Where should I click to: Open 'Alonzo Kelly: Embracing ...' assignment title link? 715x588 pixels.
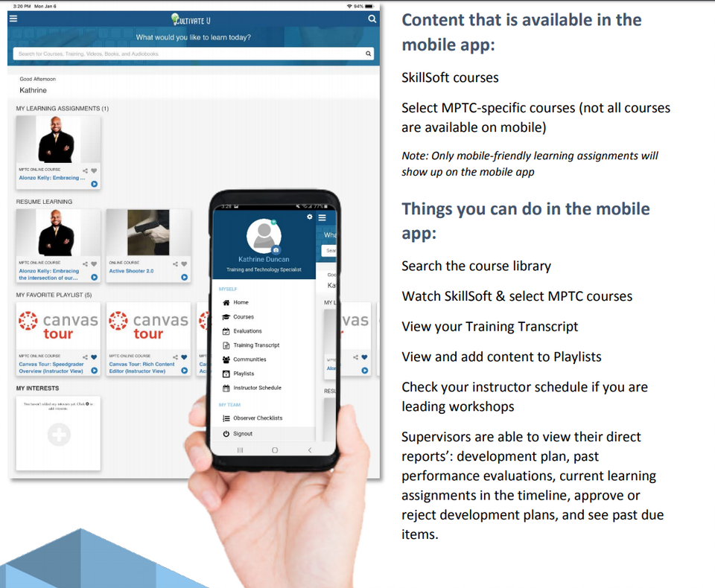pos(52,178)
